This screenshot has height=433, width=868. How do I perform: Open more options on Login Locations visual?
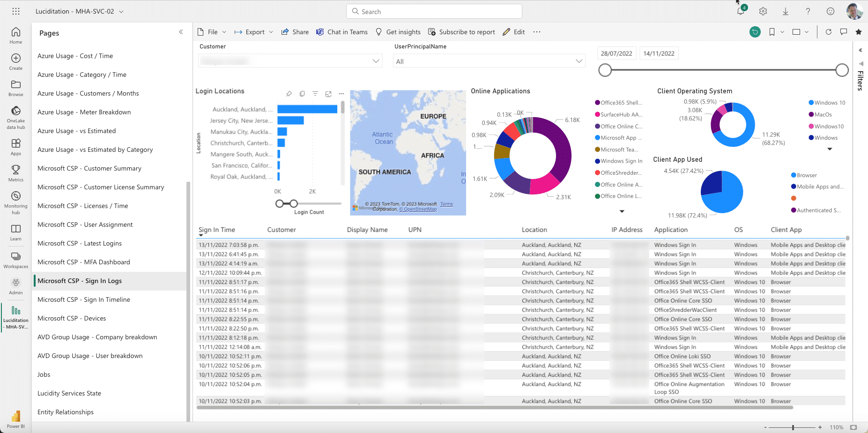point(341,94)
